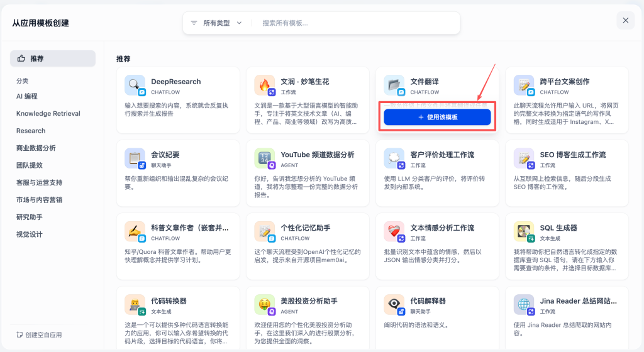The image size is (644, 352).
Task: Close the template creation dialog
Action: click(x=625, y=20)
